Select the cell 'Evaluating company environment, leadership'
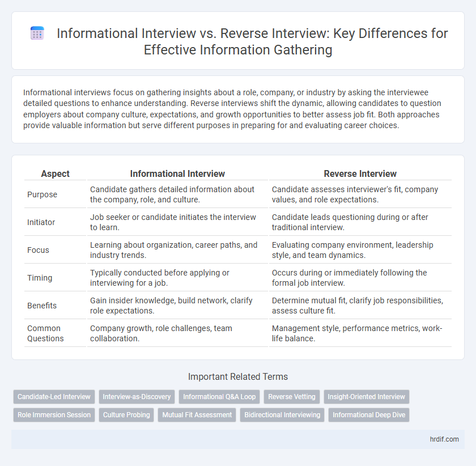This screenshot has height=466, width=476. [x=360, y=250]
